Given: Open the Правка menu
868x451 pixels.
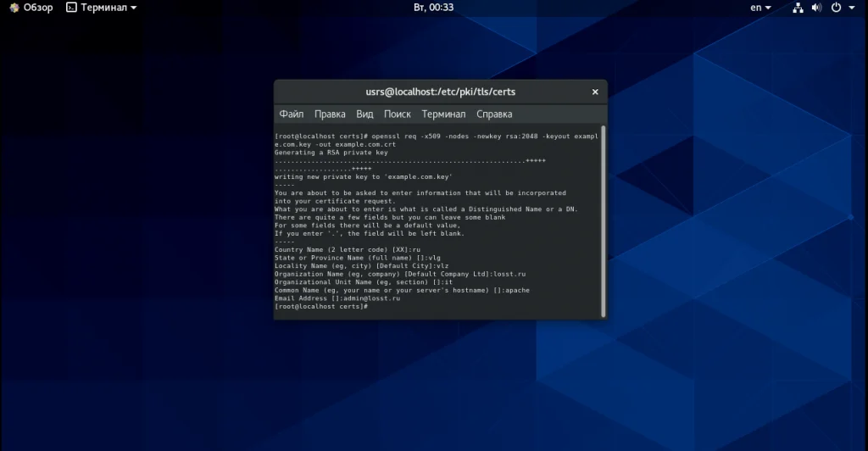Looking at the screenshot, I should pyautogui.click(x=330, y=114).
